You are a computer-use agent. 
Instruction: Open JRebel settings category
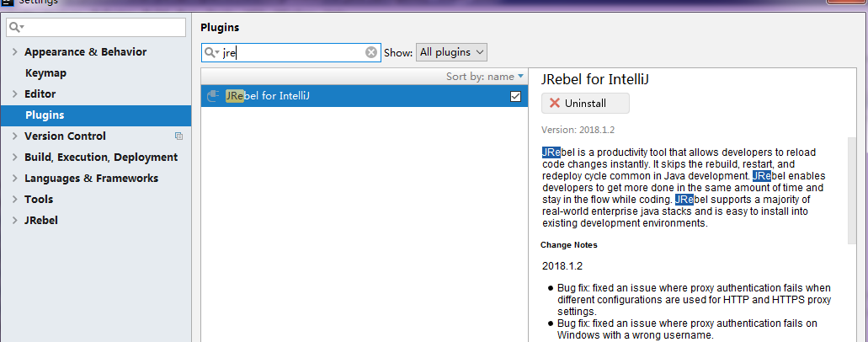(41, 221)
